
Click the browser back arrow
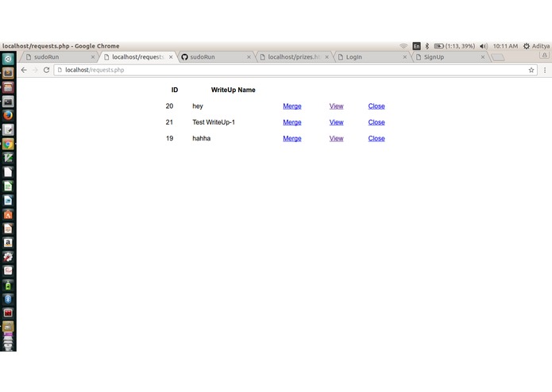point(24,70)
